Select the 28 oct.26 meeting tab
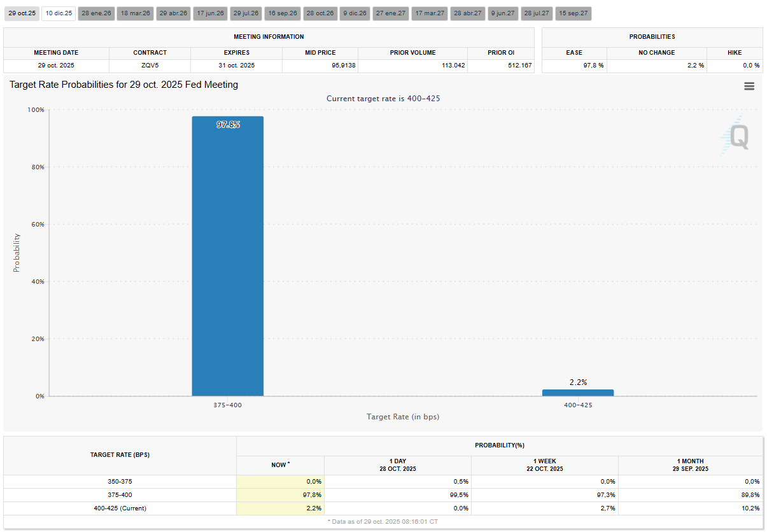 click(x=320, y=13)
